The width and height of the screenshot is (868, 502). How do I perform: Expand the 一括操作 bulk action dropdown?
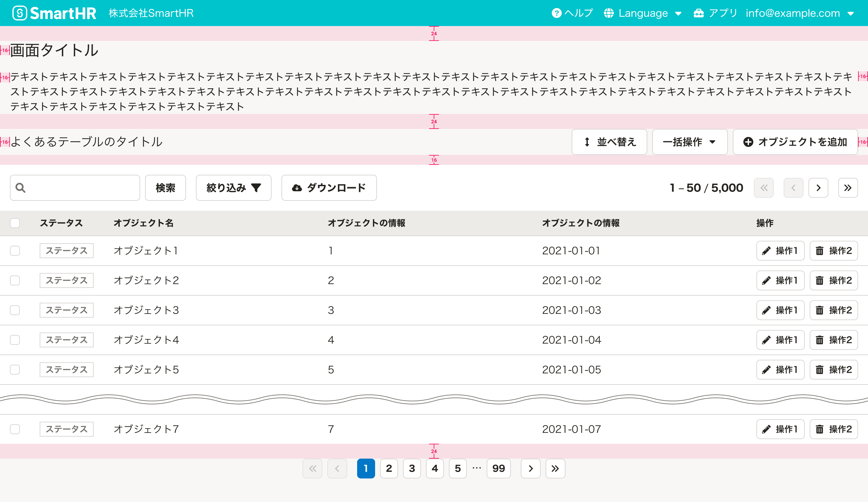coord(689,142)
